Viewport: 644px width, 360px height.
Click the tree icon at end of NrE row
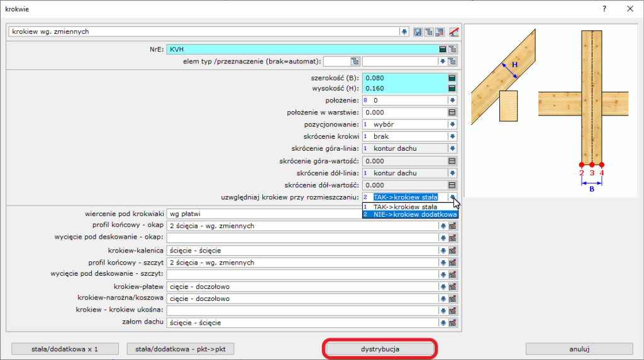[x=452, y=49]
